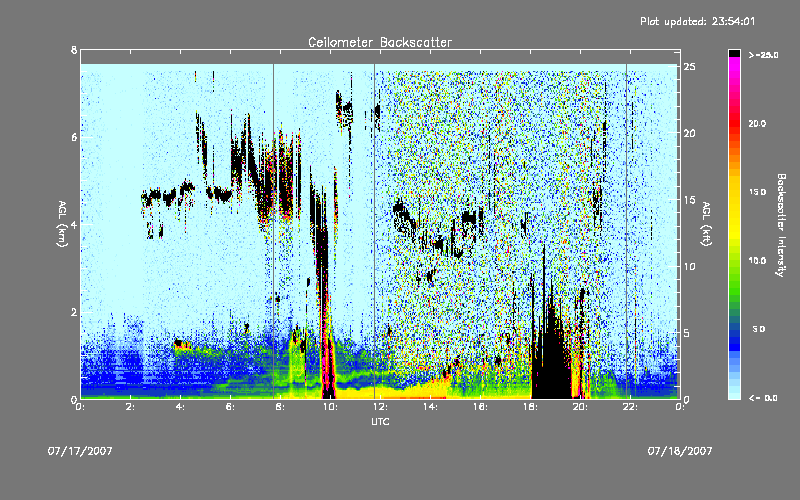
Task: Click the "14:" hour tick on UTC axis
Action: pyautogui.click(x=431, y=407)
